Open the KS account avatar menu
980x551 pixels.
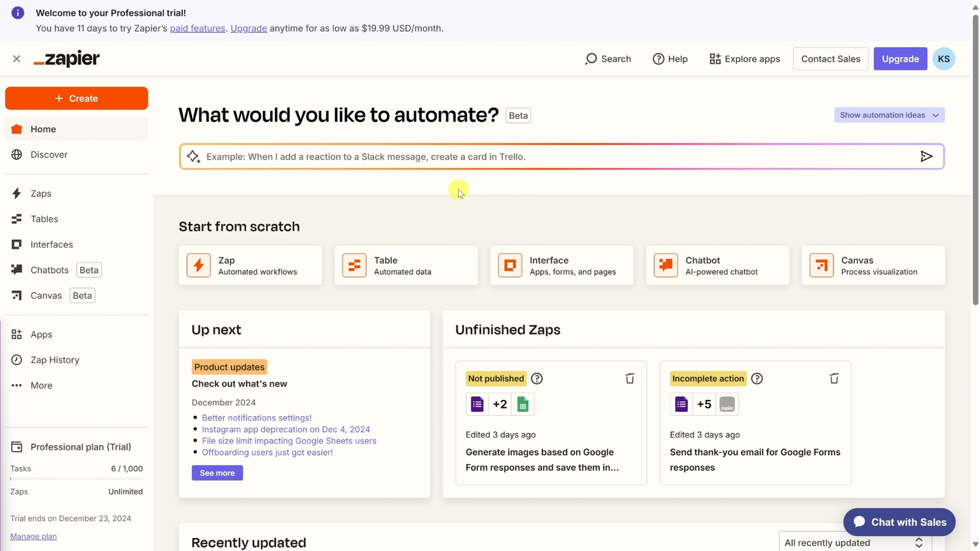944,59
